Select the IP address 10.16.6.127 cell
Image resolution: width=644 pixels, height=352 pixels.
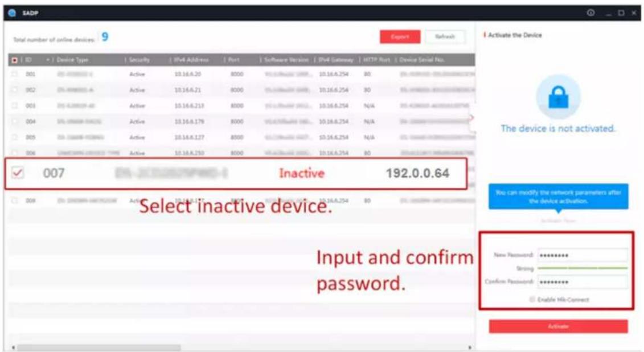(190, 137)
